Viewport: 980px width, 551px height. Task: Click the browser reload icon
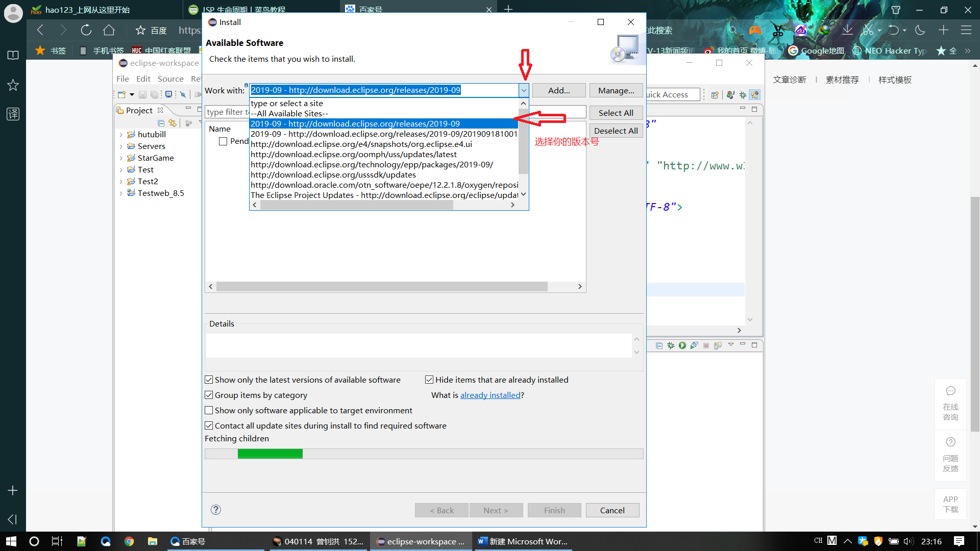[x=86, y=30]
